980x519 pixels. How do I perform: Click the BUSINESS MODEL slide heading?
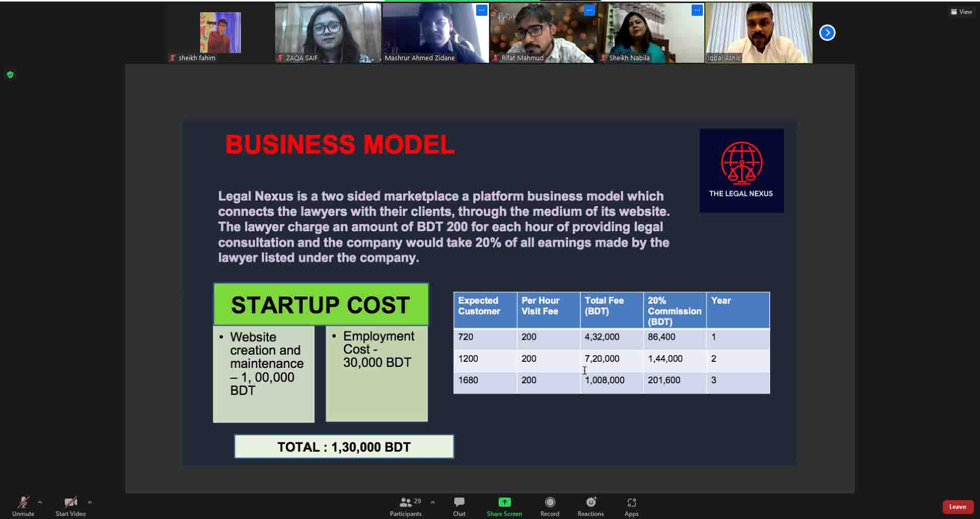[340, 144]
